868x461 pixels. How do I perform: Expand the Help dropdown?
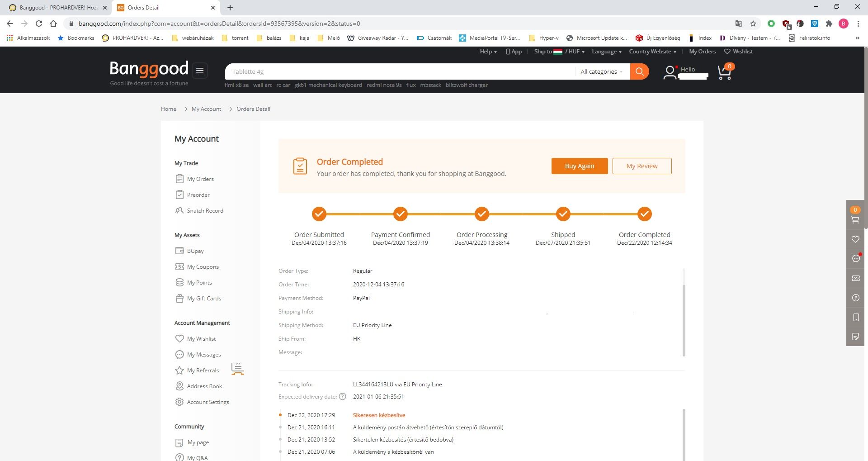tap(488, 52)
